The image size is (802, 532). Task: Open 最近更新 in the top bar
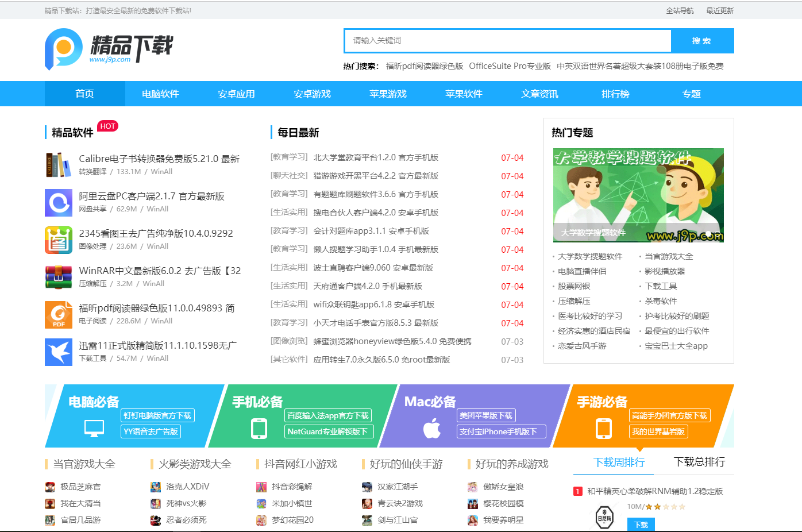click(x=720, y=10)
